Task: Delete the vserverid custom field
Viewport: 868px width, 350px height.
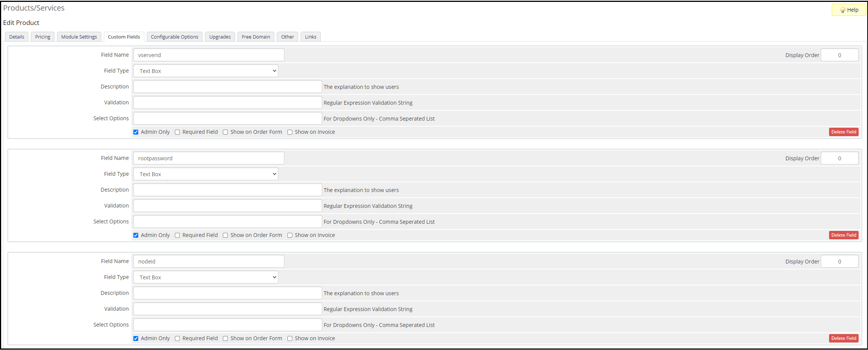Action: [843, 132]
